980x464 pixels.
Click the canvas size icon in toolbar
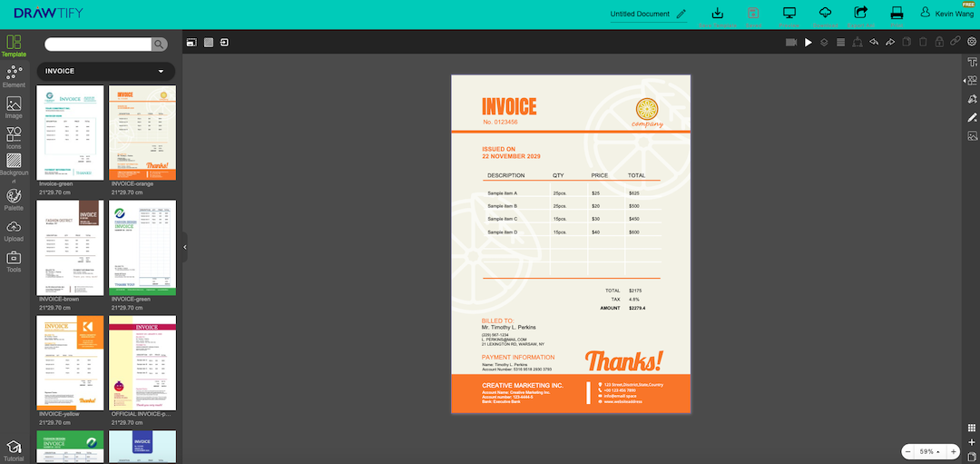[x=191, y=43]
